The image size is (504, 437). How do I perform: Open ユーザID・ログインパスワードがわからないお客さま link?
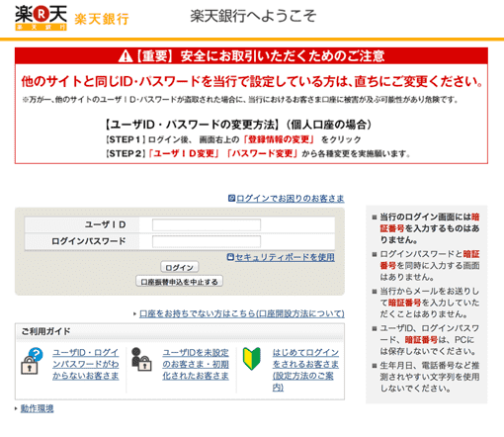(x=86, y=364)
